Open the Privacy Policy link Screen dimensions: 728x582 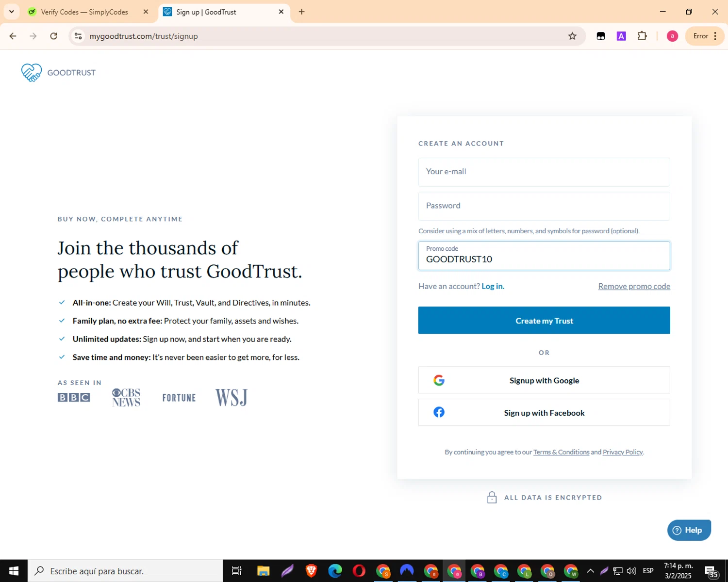pos(623,452)
